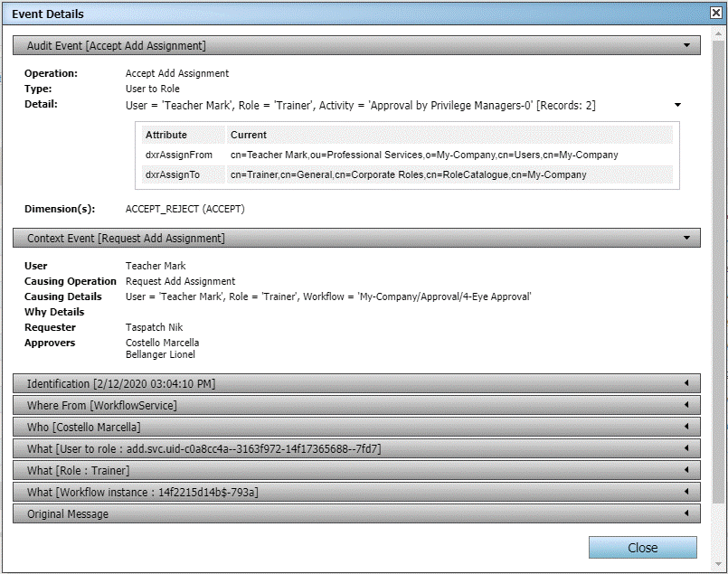Close the Event Details dialog with X

click(x=716, y=13)
